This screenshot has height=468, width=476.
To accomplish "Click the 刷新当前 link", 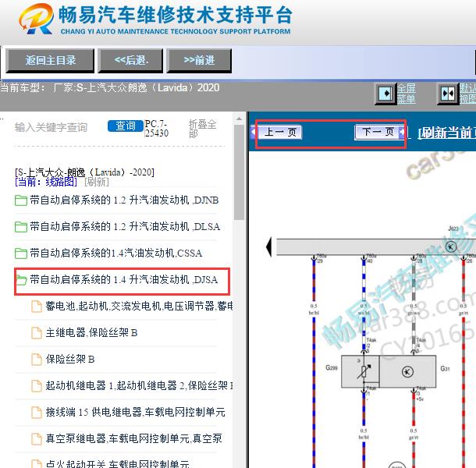I will tap(446, 133).
